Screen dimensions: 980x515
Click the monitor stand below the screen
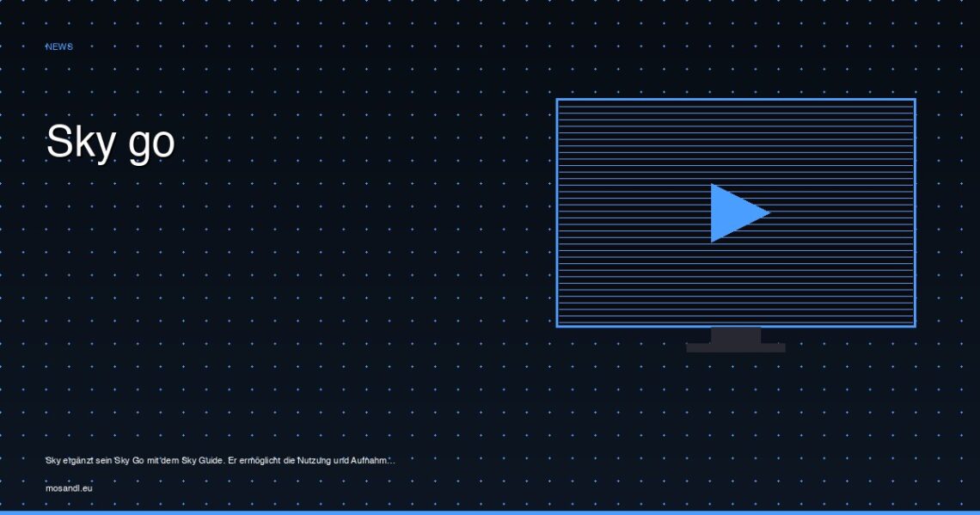(736, 340)
